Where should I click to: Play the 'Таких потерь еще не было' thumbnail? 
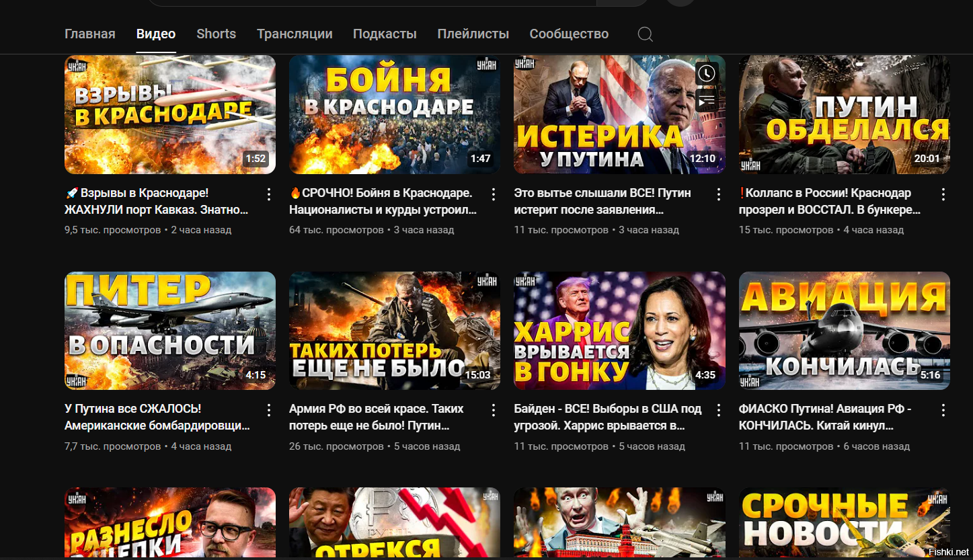pos(395,331)
